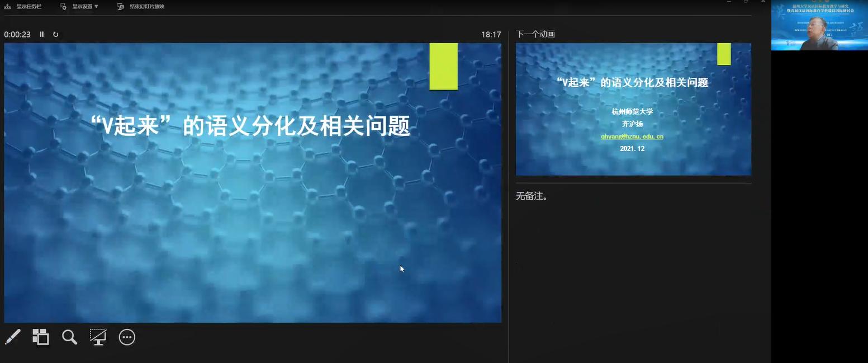Click the divider between preview and notes
The height and width of the screenshot is (363, 868).
633,183
